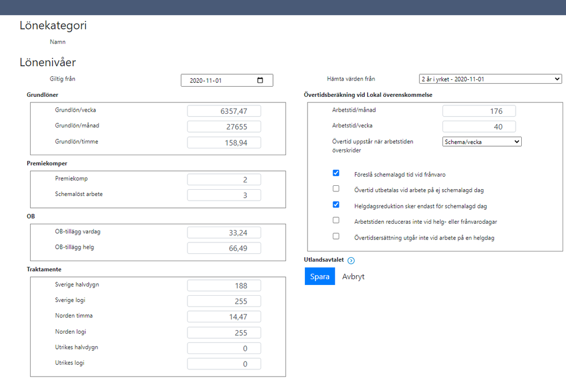The width and height of the screenshot is (566, 392).
Task: Tick Arbetstiden reduceras inte vid helg- eller frånvarodagar
Action: point(336,220)
